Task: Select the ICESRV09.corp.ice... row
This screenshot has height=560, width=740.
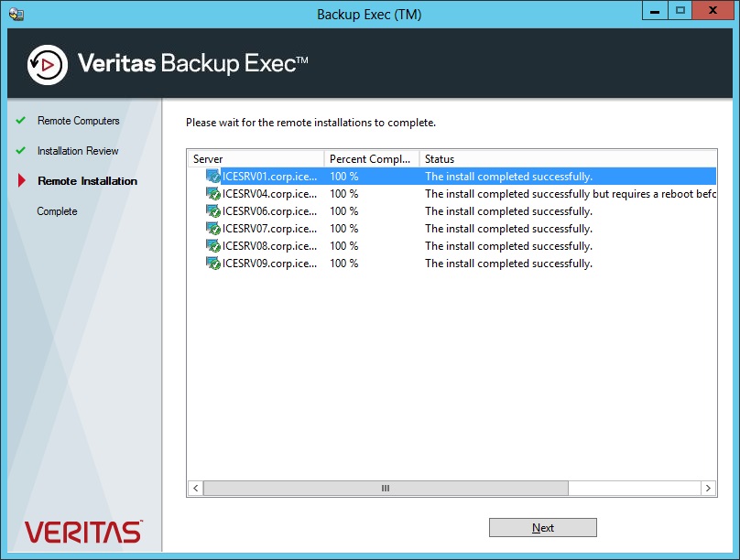Action: [452, 264]
